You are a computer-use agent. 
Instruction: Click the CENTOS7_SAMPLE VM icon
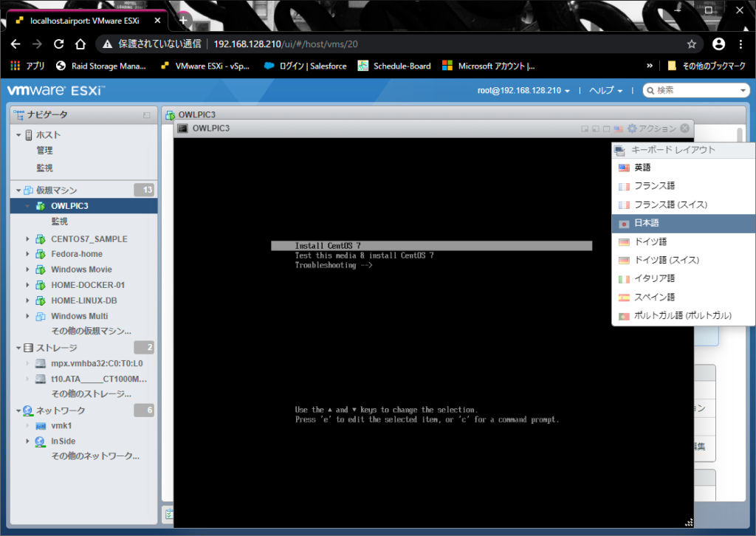click(41, 239)
